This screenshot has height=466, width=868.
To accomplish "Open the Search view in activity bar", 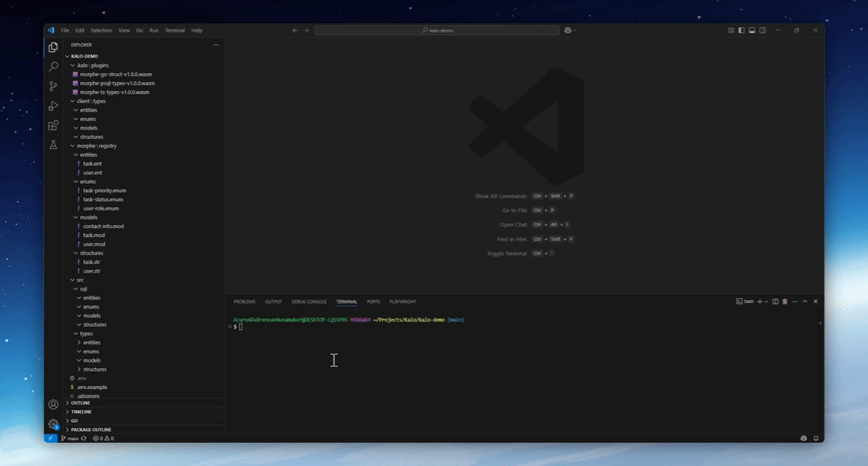I will [x=53, y=67].
